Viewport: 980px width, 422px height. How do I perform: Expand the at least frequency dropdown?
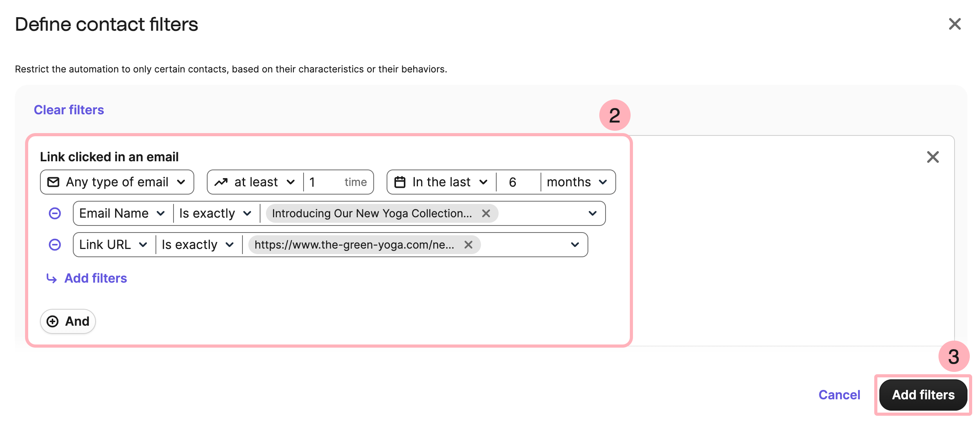coord(255,182)
